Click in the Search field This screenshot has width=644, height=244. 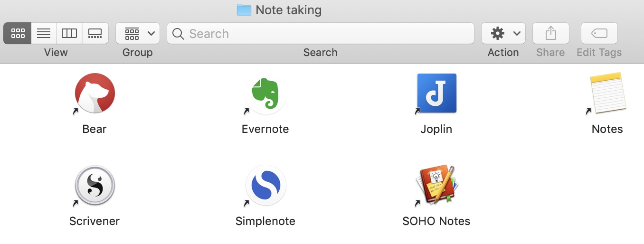click(321, 33)
